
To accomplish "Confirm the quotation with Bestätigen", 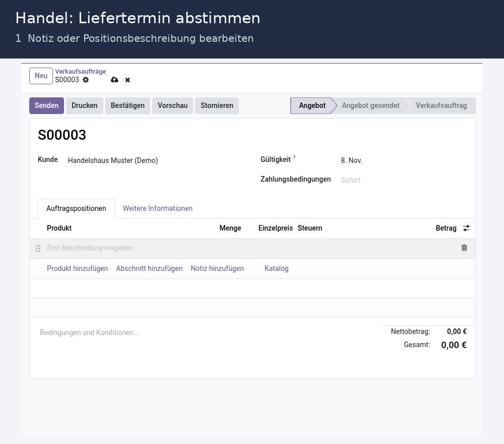I will click(128, 105).
